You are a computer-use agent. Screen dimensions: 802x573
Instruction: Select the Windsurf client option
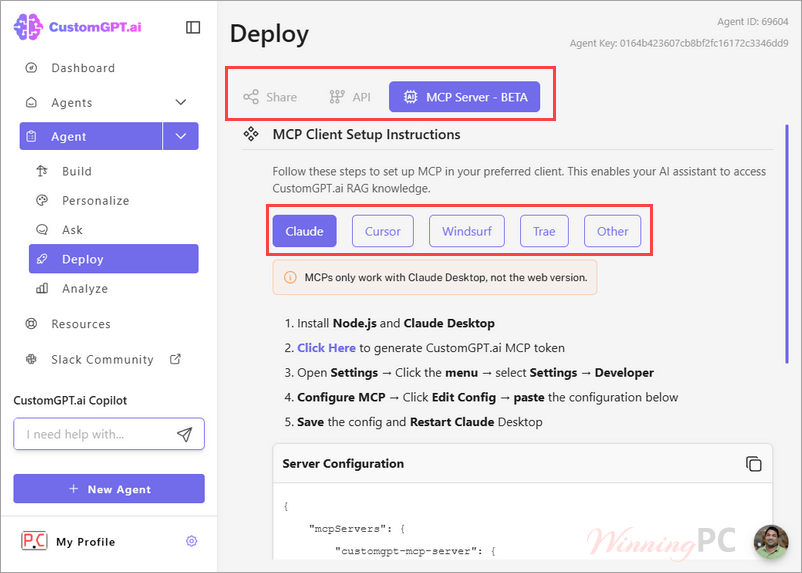click(466, 231)
